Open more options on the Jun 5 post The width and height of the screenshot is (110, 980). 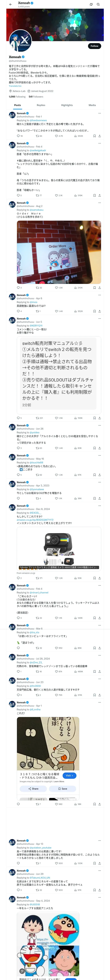pos(99,318)
